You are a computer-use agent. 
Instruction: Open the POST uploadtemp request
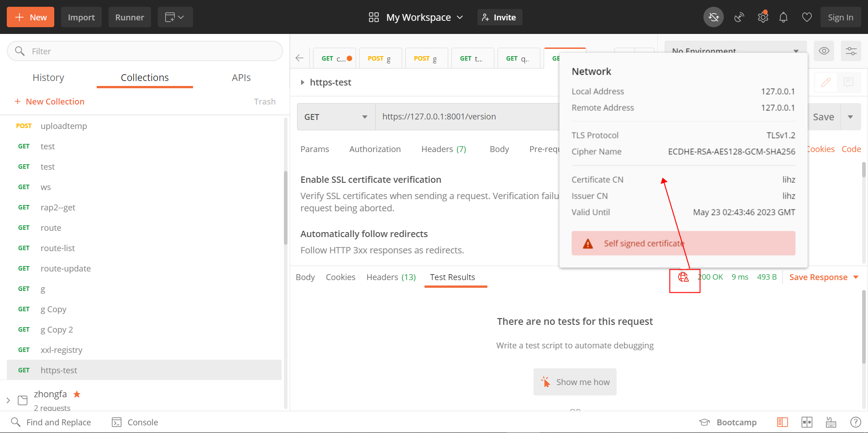click(x=144, y=126)
